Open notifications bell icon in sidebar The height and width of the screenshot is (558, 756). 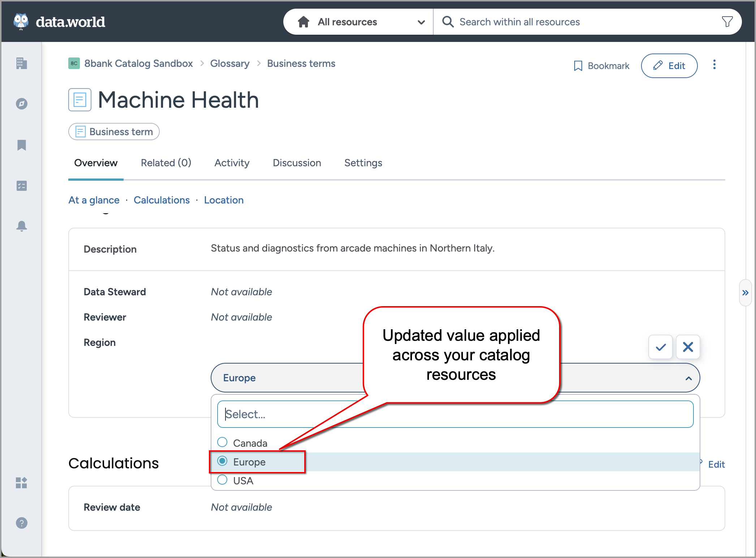[22, 226]
